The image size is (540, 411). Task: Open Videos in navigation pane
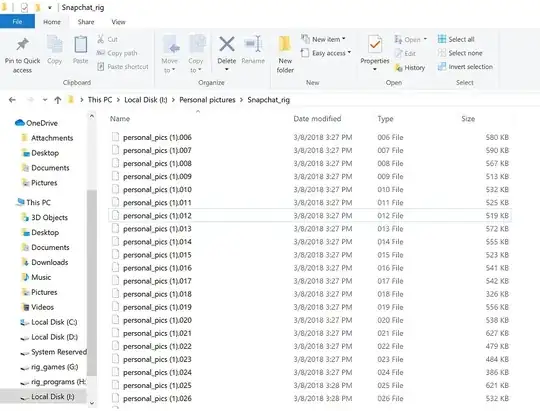42,307
